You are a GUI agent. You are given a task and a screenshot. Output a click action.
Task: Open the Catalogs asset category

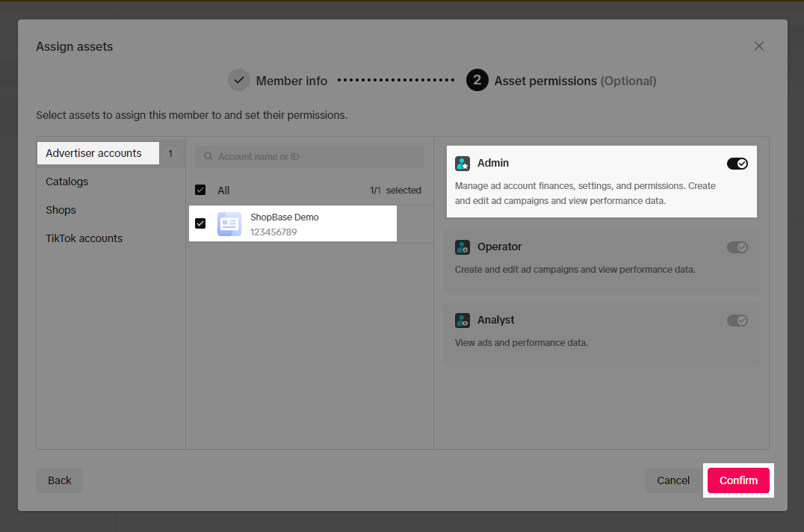coord(67,182)
